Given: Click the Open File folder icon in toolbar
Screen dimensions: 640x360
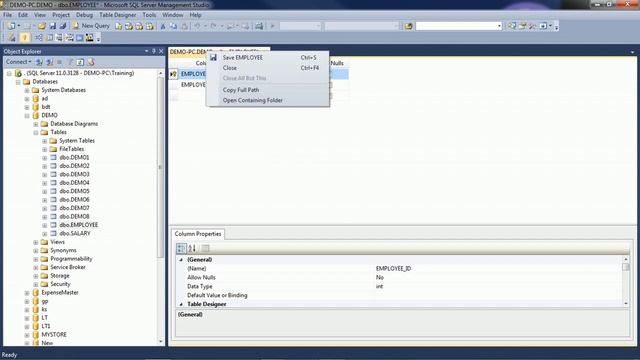Looking at the screenshot, I should (42, 26).
